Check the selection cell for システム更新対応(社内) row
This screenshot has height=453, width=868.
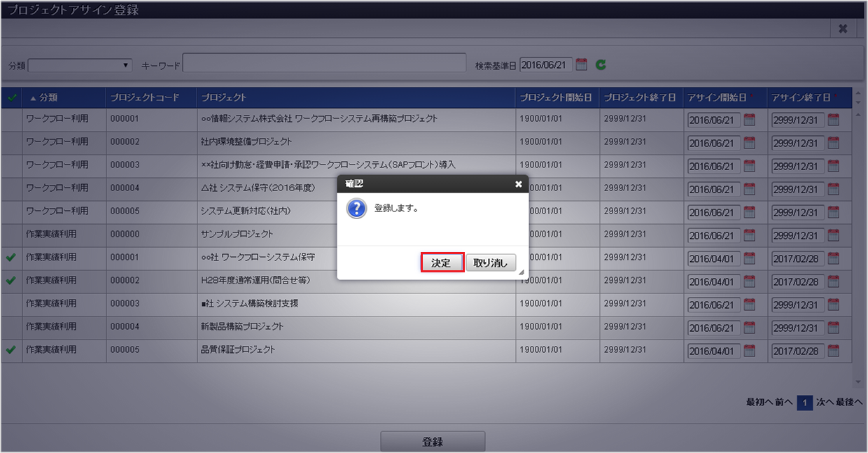coord(12,212)
